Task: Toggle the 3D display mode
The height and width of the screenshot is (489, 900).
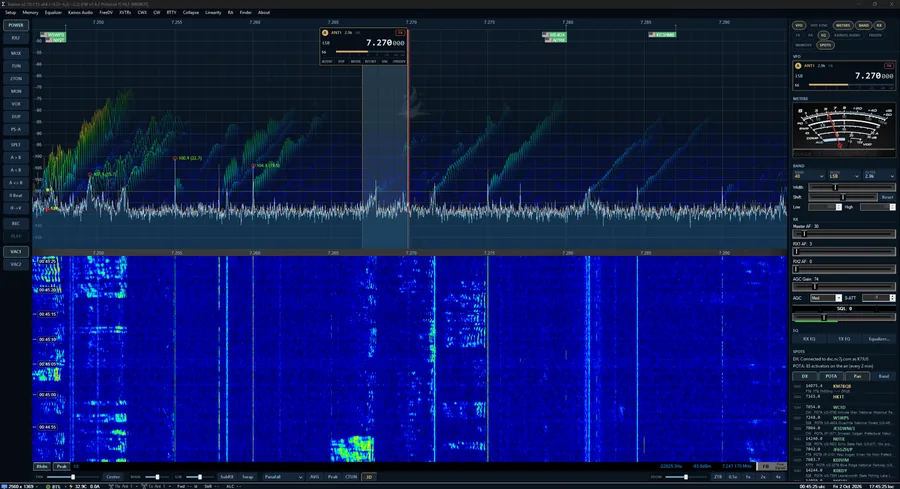Action: (368, 477)
